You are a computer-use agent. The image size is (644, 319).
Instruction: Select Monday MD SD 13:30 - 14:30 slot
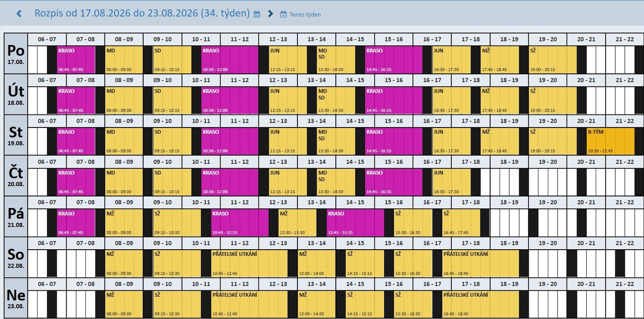(336, 60)
